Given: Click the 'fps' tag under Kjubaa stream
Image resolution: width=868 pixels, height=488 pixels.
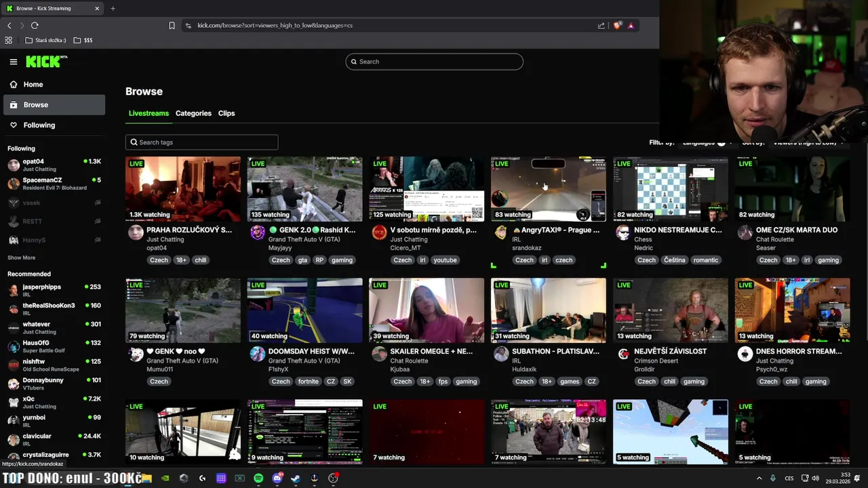Looking at the screenshot, I should [443, 382].
